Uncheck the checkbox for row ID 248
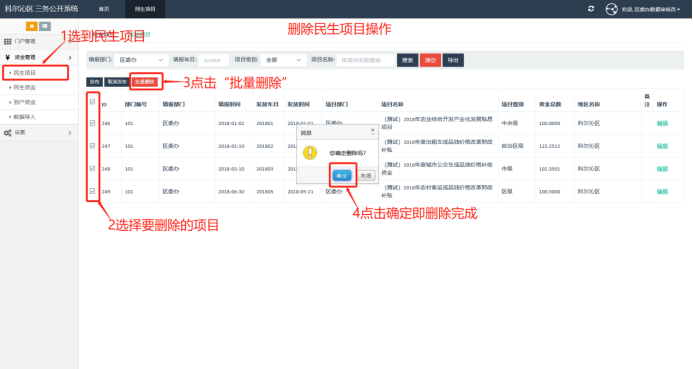Screen dimensions: 693x369 (92, 168)
